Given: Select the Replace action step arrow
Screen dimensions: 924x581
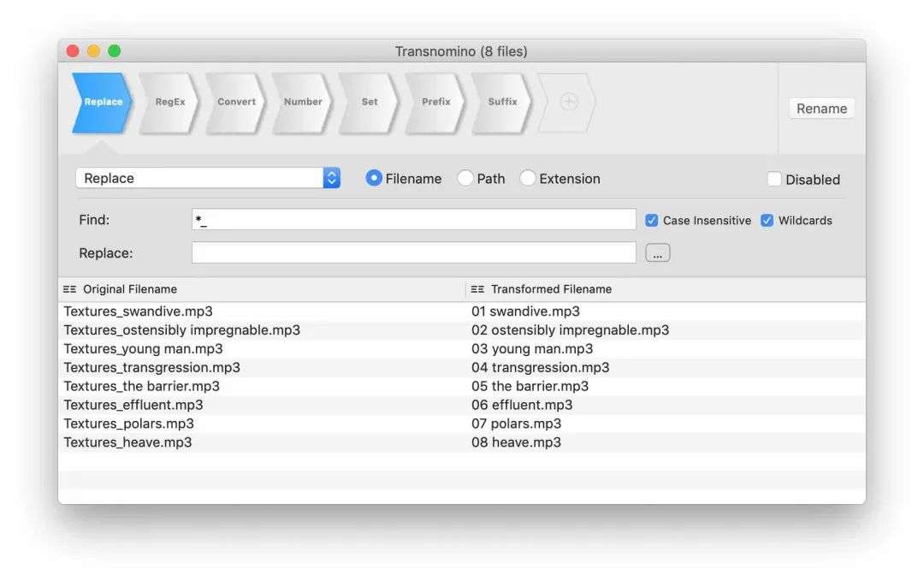Looking at the screenshot, I should click(102, 103).
